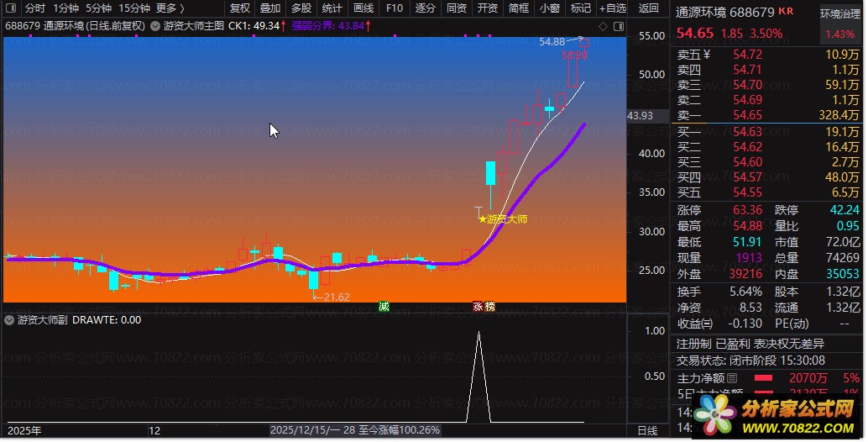Click the 游资大师主图 indicator name
Image resolution: width=868 pixels, height=442 pixels.
pyautogui.click(x=193, y=26)
